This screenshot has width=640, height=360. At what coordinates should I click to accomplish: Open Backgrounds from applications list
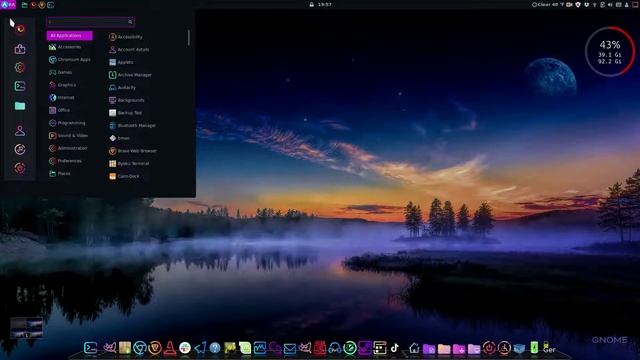click(127, 100)
